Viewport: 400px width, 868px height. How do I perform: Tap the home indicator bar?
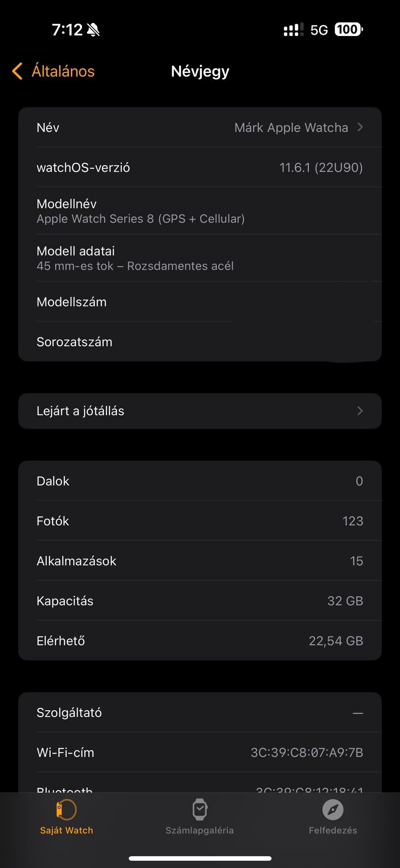pos(200,858)
